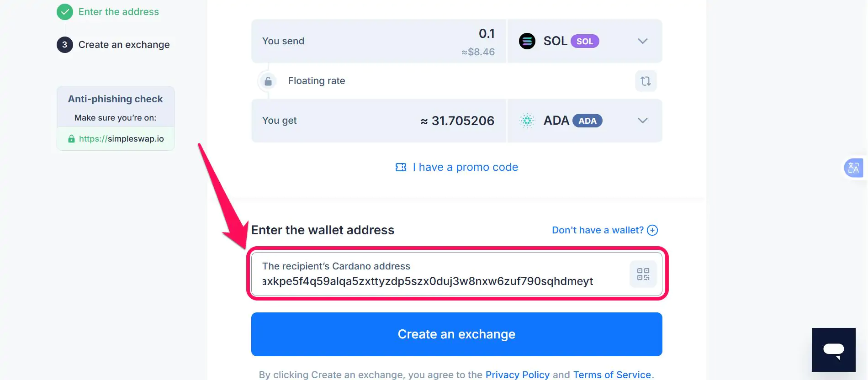Click the promo code ticket icon
This screenshot has width=868, height=380.
point(401,167)
